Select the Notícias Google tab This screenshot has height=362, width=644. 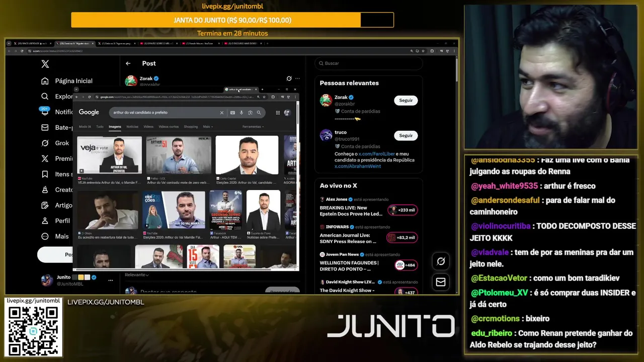click(132, 127)
